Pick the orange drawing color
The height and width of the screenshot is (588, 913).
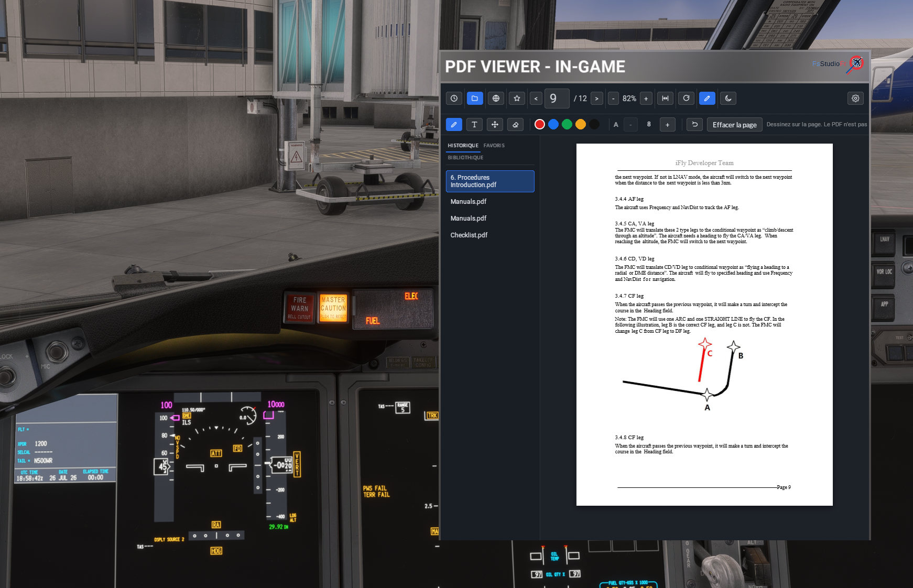pyautogui.click(x=580, y=124)
